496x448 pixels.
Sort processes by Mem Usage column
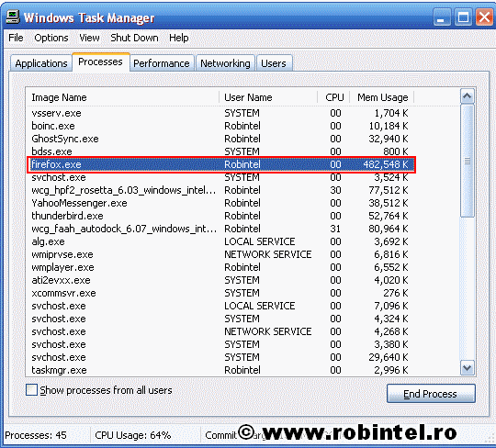coord(381,97)
